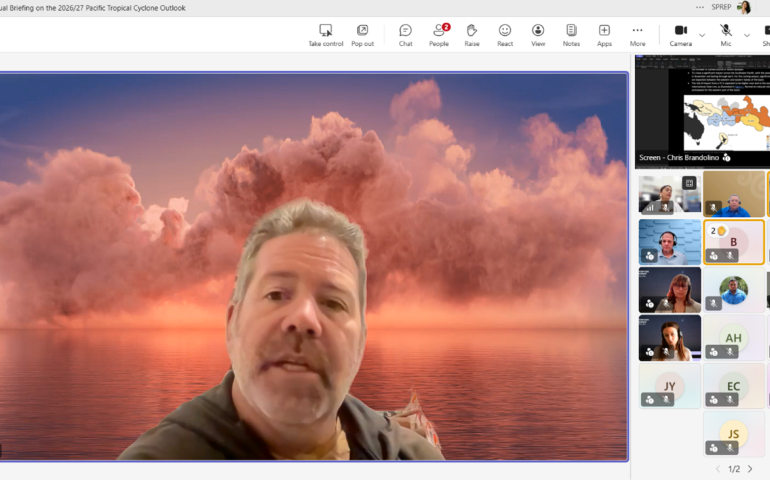Click the Take control button

[x=326, y=35]
